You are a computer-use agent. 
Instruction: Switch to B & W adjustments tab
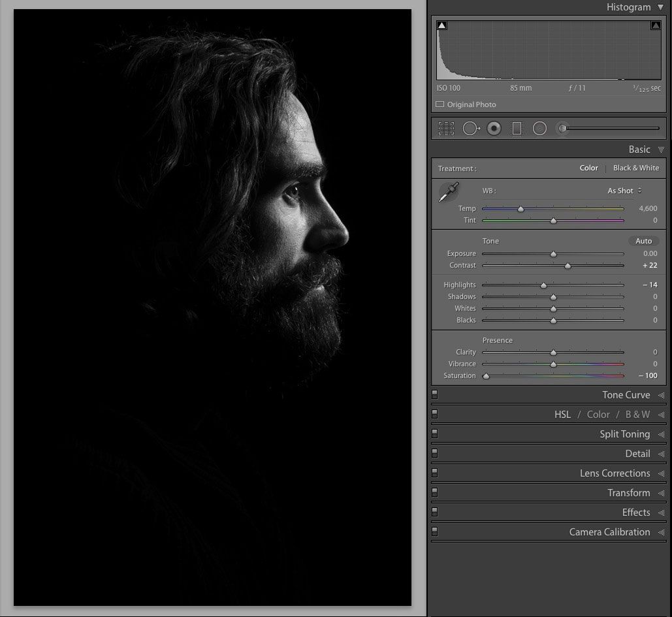pyautogui.click(x=637, y=415)
